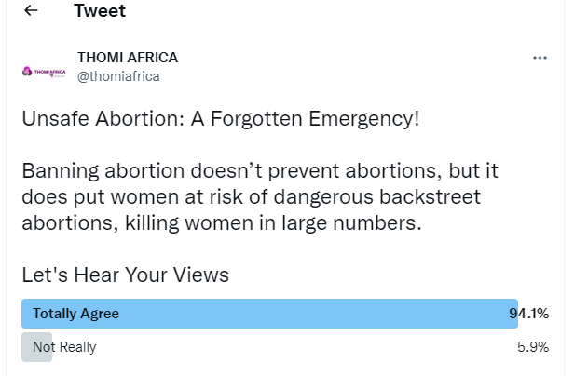
Task: Click the Tweet page heading
Action: tap(99, 11)
